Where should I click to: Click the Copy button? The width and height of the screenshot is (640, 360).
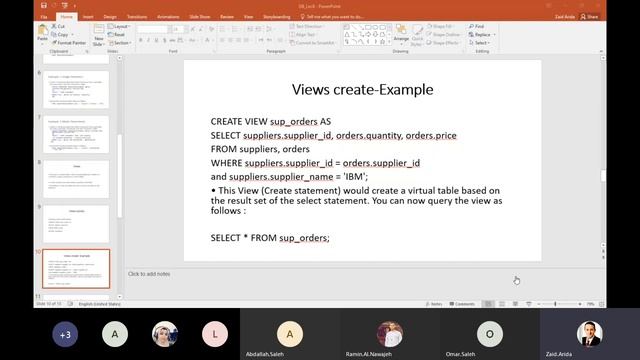point(60,34)
